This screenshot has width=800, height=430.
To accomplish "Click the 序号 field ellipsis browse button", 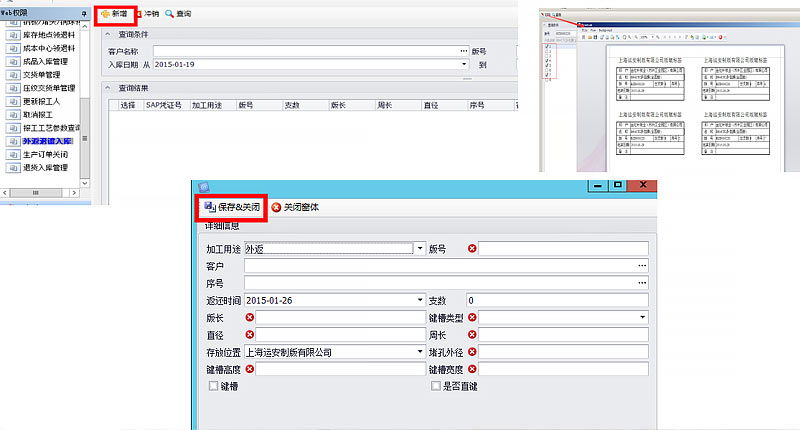I will point(642,283).
